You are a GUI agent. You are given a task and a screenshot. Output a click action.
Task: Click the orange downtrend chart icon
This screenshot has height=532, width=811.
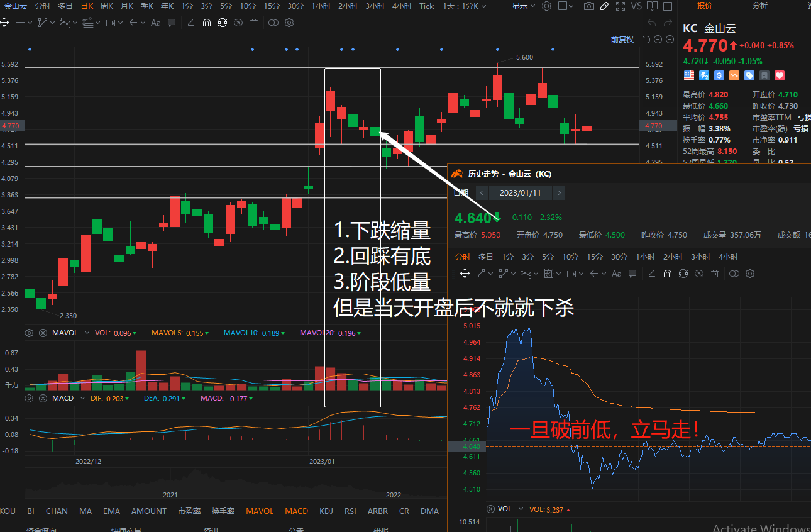pos(734,75)
